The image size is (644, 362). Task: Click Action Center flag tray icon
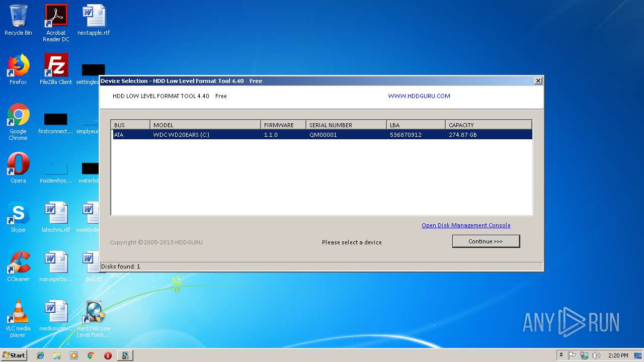pos(572,355)
